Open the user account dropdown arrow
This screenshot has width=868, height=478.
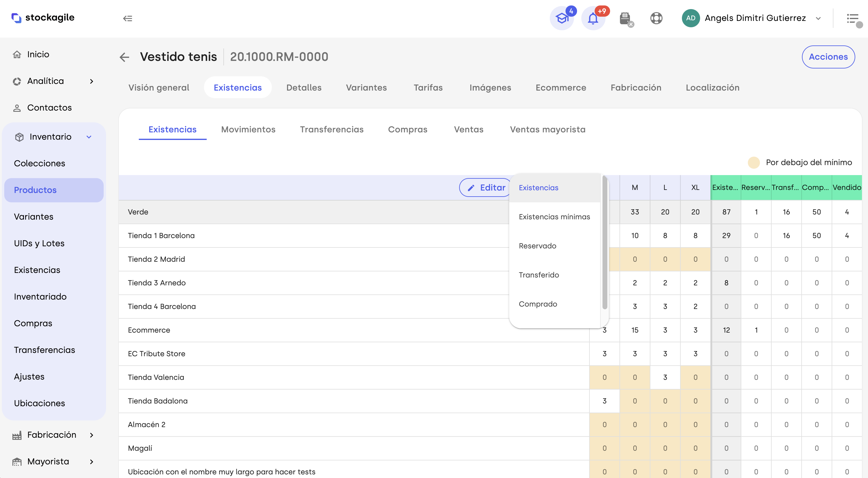click(x=818, y=18)
